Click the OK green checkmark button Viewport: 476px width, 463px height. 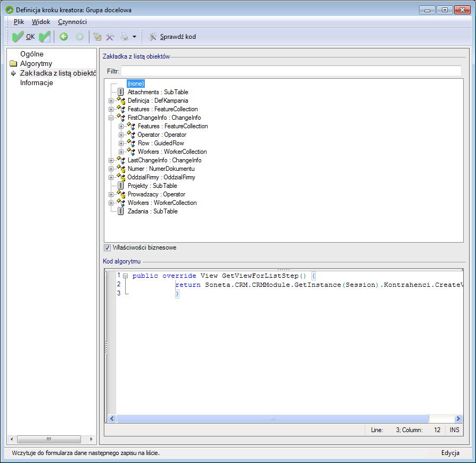click(x=23, y=37)
